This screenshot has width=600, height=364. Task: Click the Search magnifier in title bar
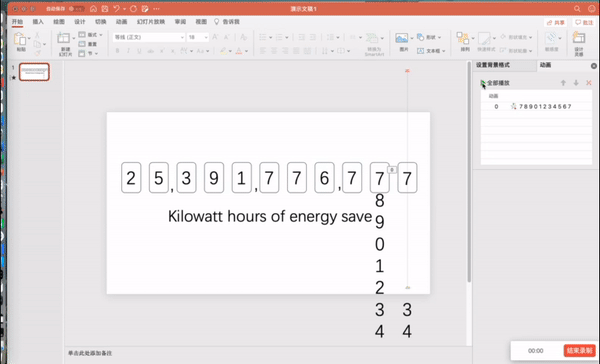(577, 8)
